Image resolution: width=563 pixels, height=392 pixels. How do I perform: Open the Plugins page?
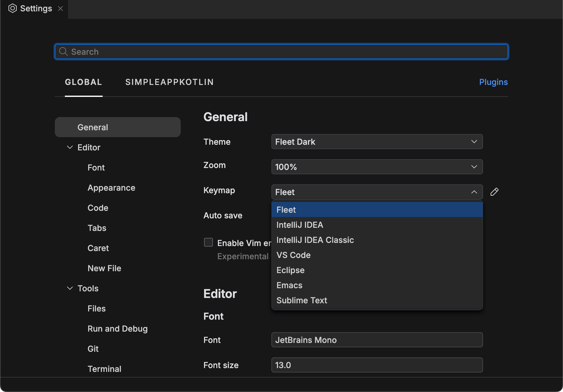coord(493,82)
